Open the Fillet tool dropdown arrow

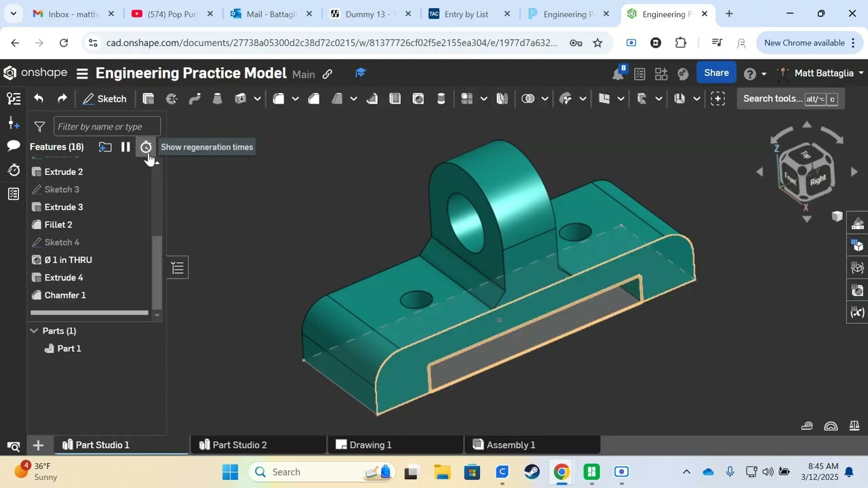295,99
